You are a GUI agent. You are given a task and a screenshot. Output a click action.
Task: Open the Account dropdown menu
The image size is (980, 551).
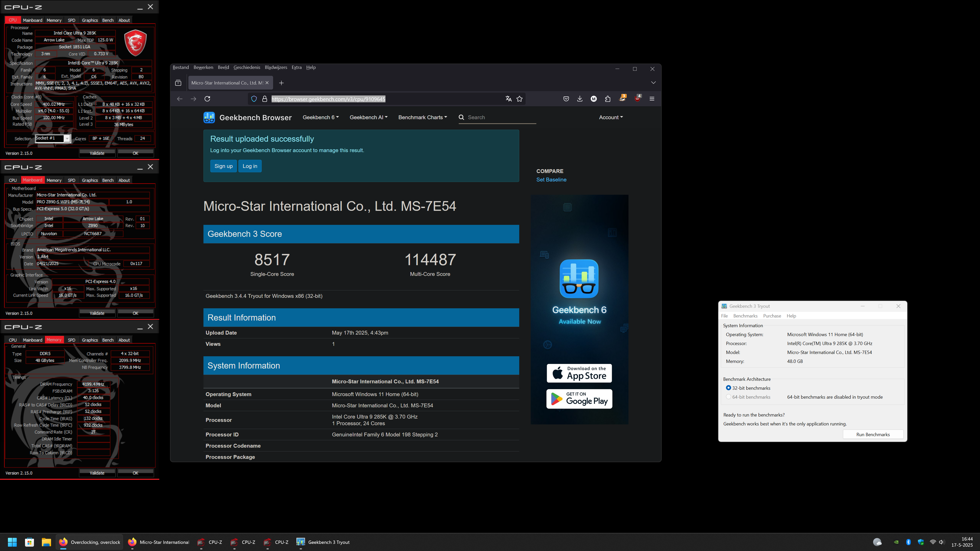[611, 117]
